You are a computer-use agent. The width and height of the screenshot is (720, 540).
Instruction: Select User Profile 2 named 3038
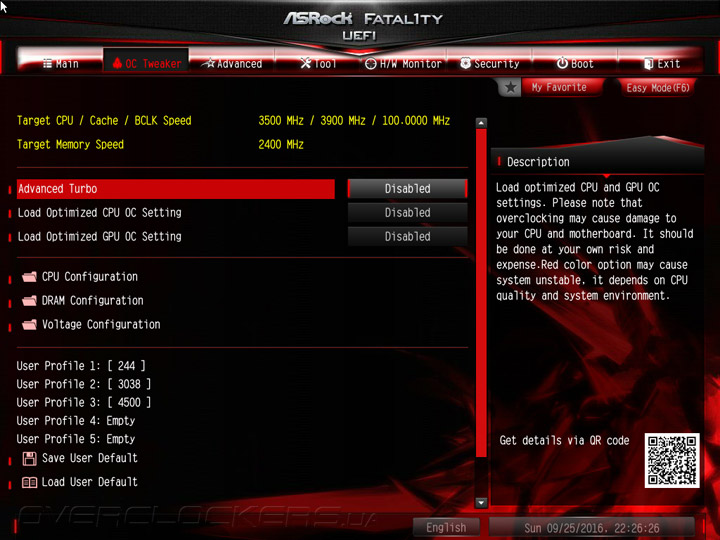tap(84, 384)
